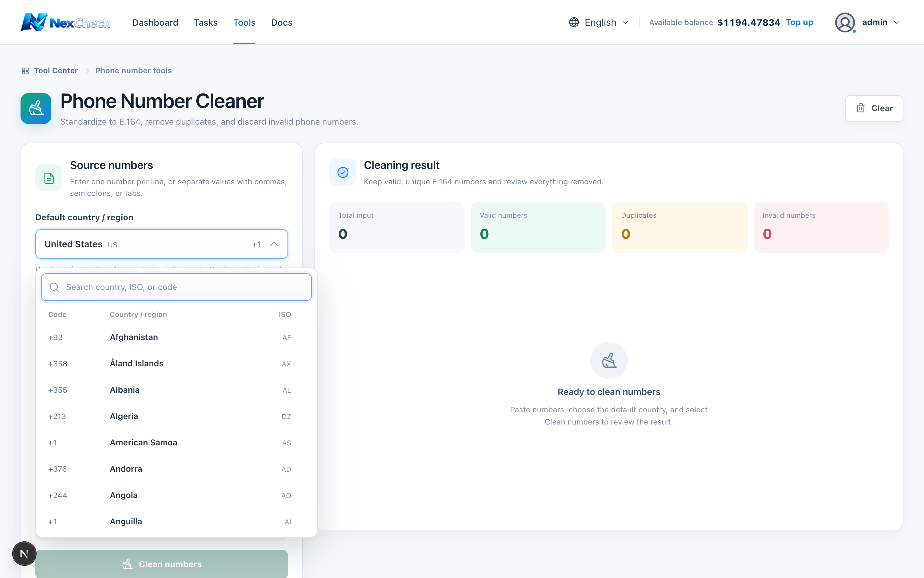This screenshot has height=578, width=924.
Task: Choose Åland Islands from the country list
Action: coord(176,363)
